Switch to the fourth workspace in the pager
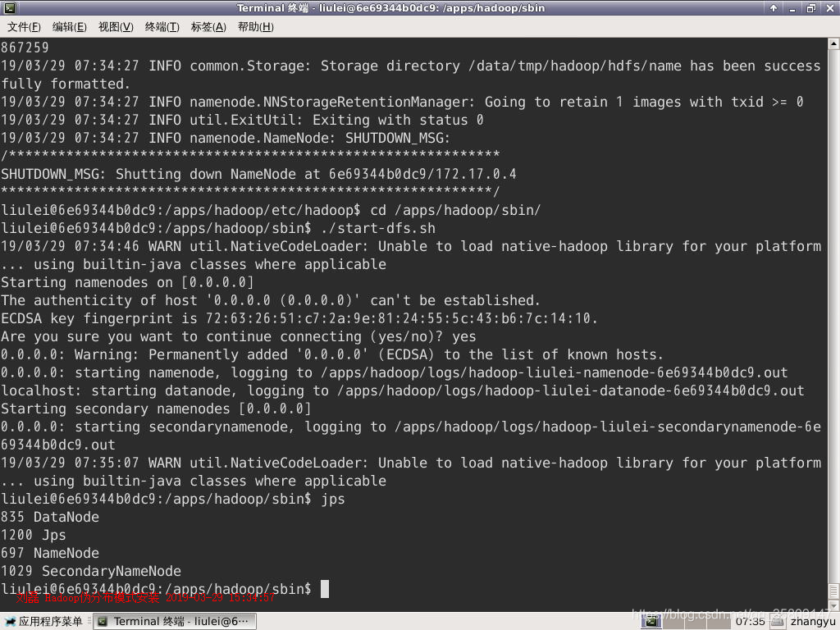The width and height of the screenshot is (840, 630). [x=717, y=622]
